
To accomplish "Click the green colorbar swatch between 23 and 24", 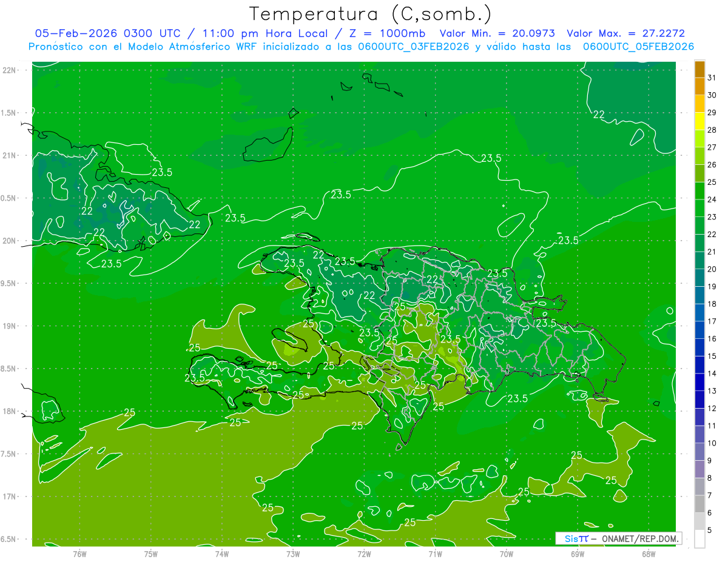I will pyautogui.click(x=699, y=208).
